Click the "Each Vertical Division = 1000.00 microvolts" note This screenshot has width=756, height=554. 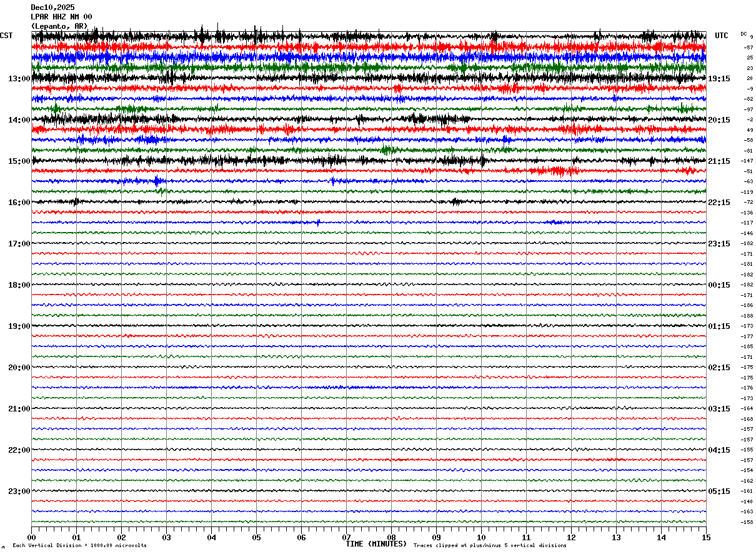click(x=80, y=546)
